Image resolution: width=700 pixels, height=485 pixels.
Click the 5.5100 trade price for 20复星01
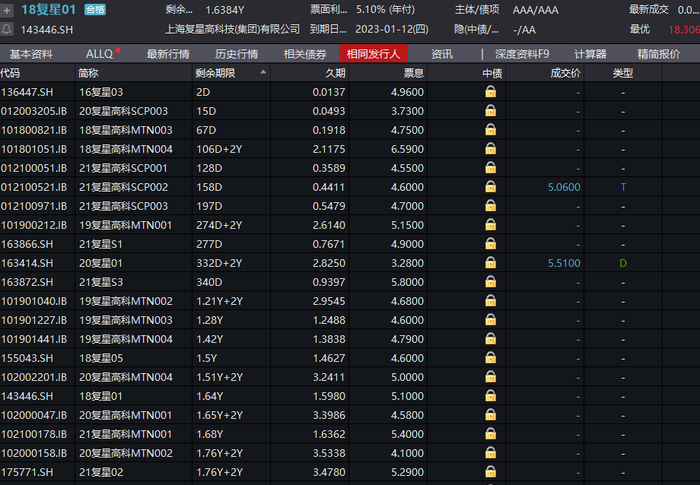564,263
